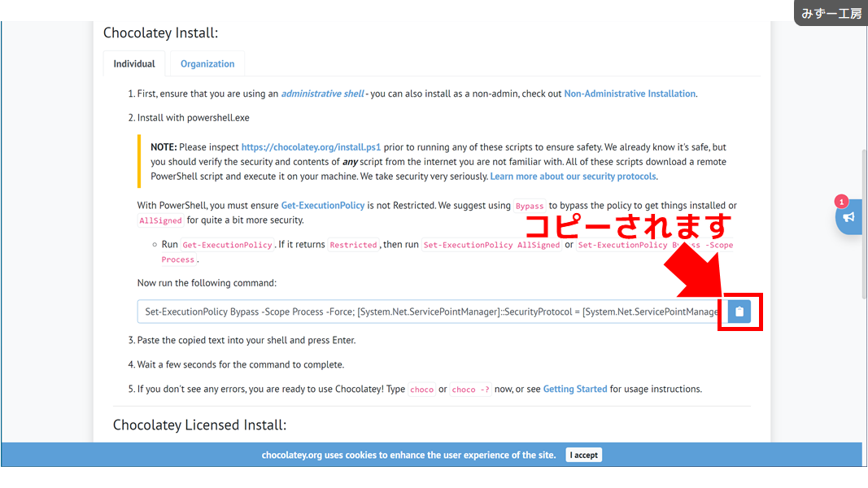Screen dimensions: 868x488
Task: Switch to the Individual tab
Action: point(134,63)
